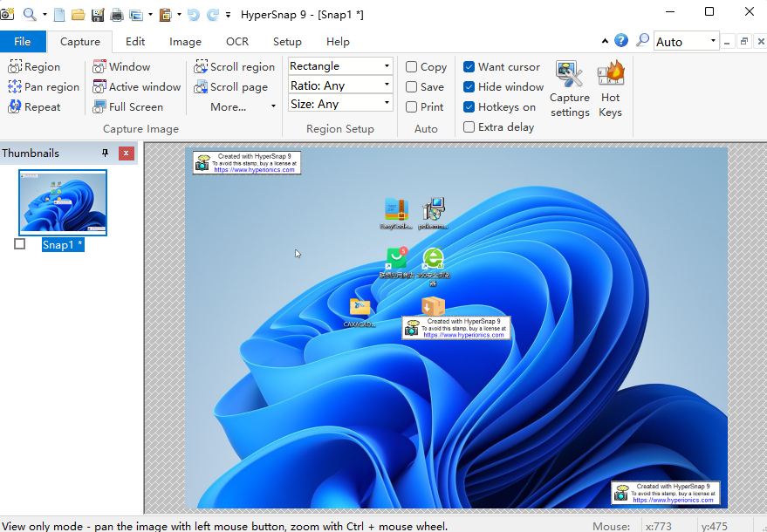Switch to the OCR ribbon tab
This screenshot has width=767, height=532.
[x=236, y=42]
